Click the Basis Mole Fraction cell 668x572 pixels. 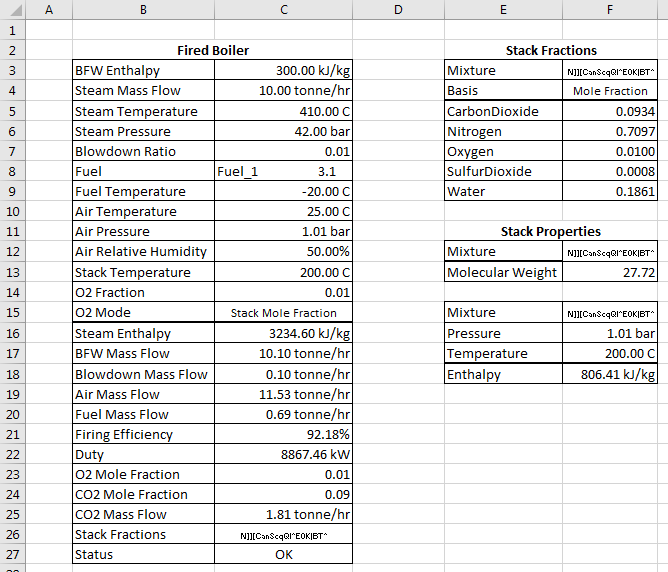(610, 90)
